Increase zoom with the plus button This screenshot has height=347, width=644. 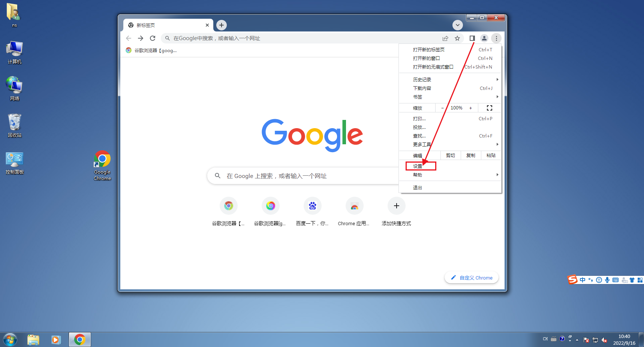(x=471, y=108)
